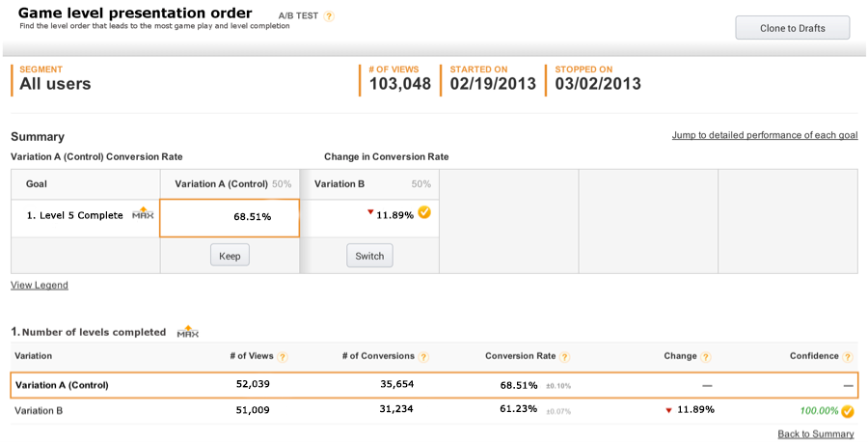Click the confidence checkmark icon in Variation B row
The image size is (868, 442).
[848, 411]
